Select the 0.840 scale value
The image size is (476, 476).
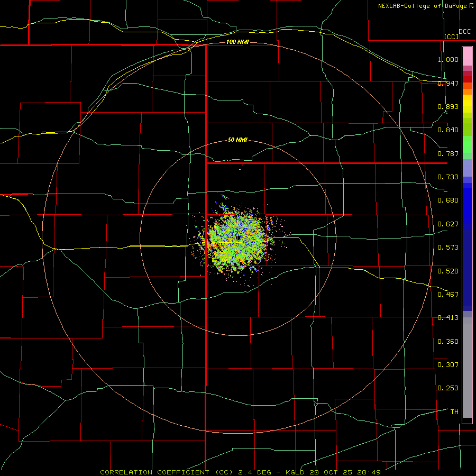[x=448, y=130]
